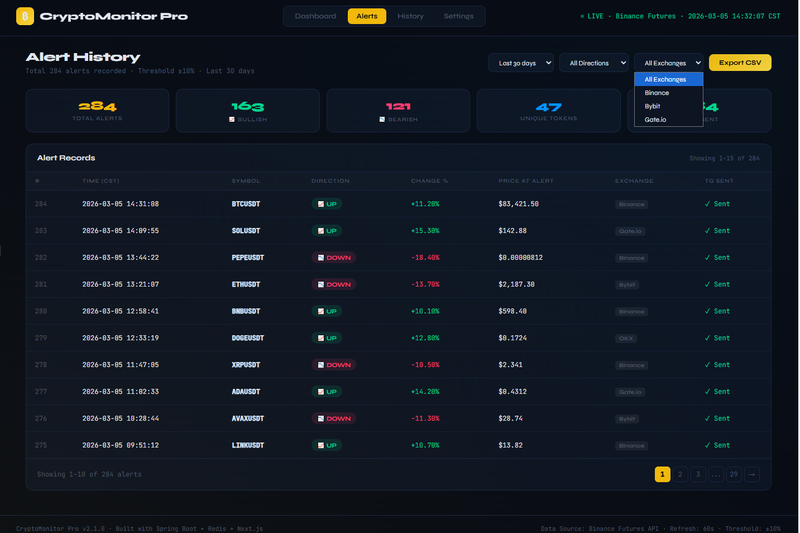Go to page 29 of alerts
Viewport: 800px width, 533px height.
pos(733,474)
